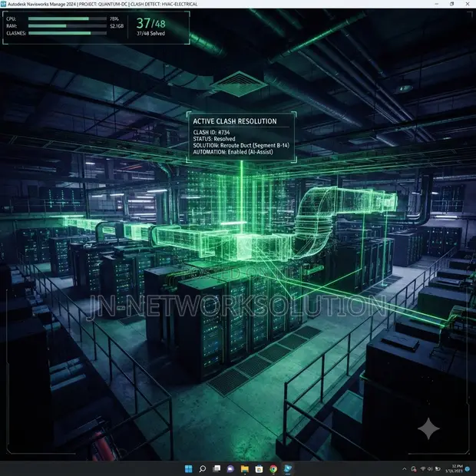Select the green clash cube at duct junction
476x476 pixels.
coord(245,246)
